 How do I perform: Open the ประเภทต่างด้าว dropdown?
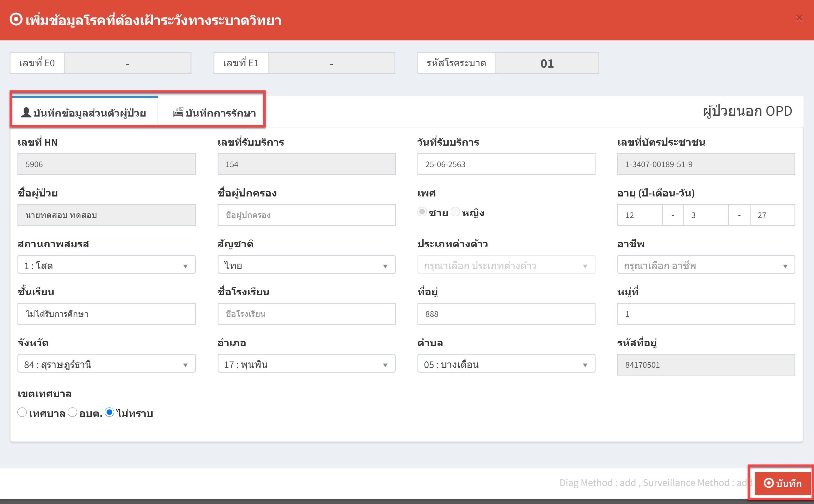tap(506, 265)
